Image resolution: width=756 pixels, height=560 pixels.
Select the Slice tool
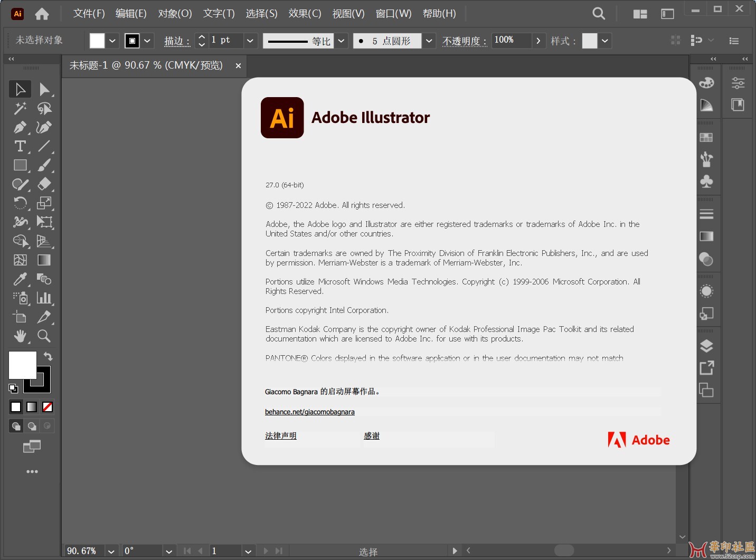click(44, 317)
